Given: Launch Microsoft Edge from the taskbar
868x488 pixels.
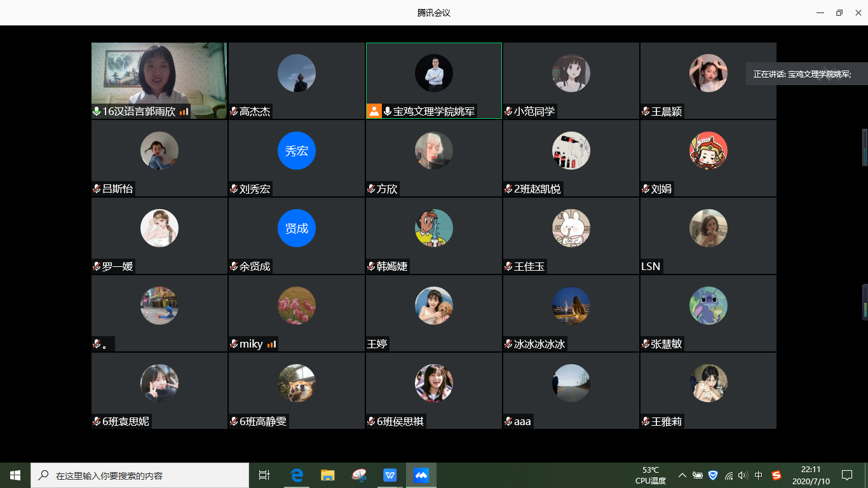Looking at the screenshot, I should coord(297,475).
